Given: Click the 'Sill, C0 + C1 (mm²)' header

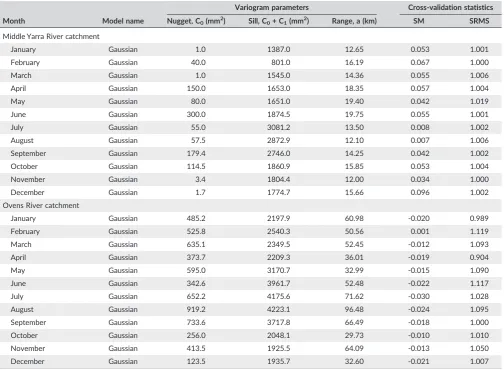Looking at the screenshot, I should (x=279, y=21).
